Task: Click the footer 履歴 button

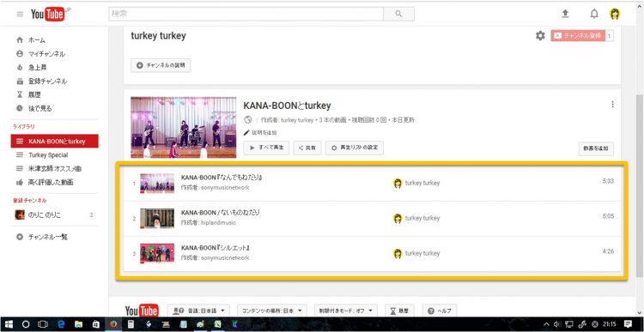Action: coord(399,311)
